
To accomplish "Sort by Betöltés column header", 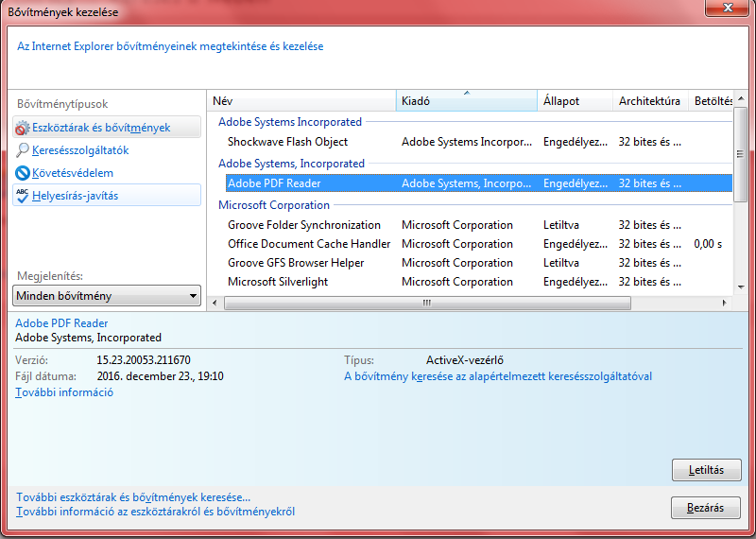I will (711, 101).
